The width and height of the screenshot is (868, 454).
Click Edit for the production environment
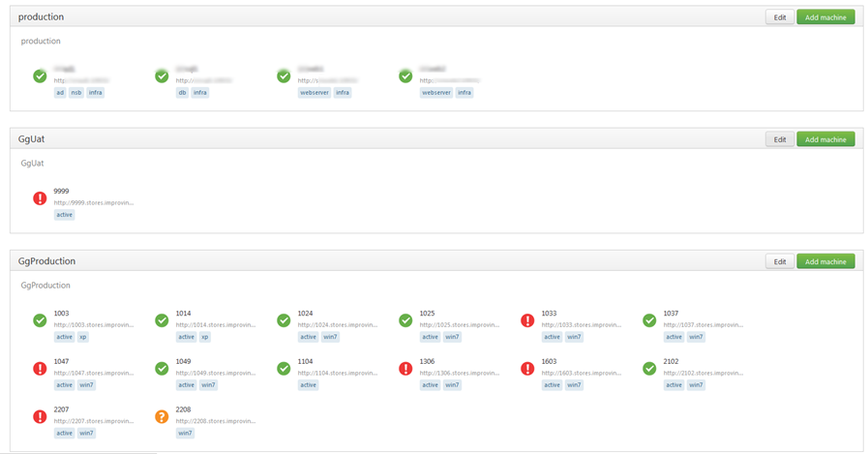pos(779,17)
